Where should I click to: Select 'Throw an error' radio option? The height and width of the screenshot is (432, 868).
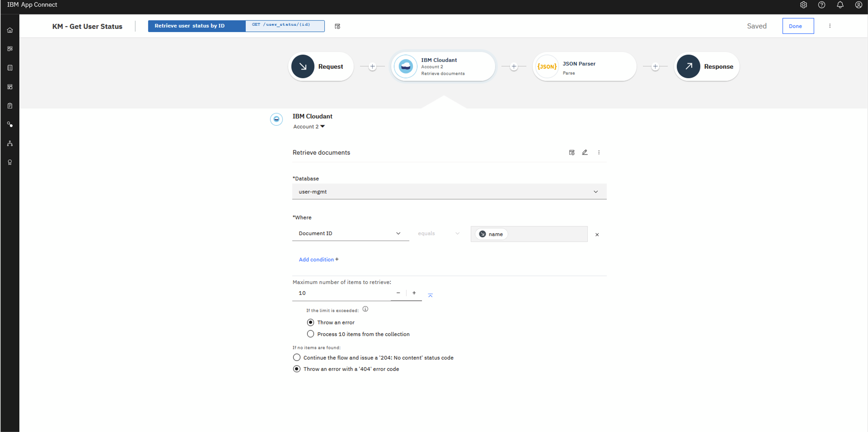[x=310, y=323]
